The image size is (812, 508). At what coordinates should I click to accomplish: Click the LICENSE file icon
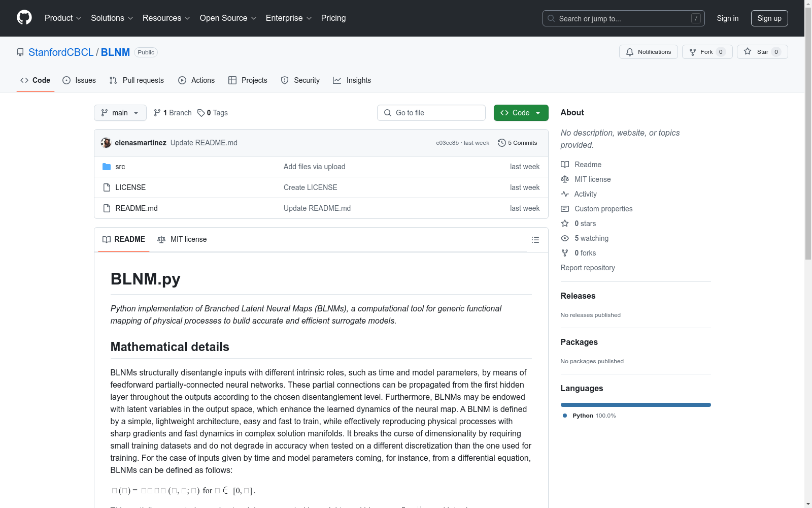click(107, 187)
